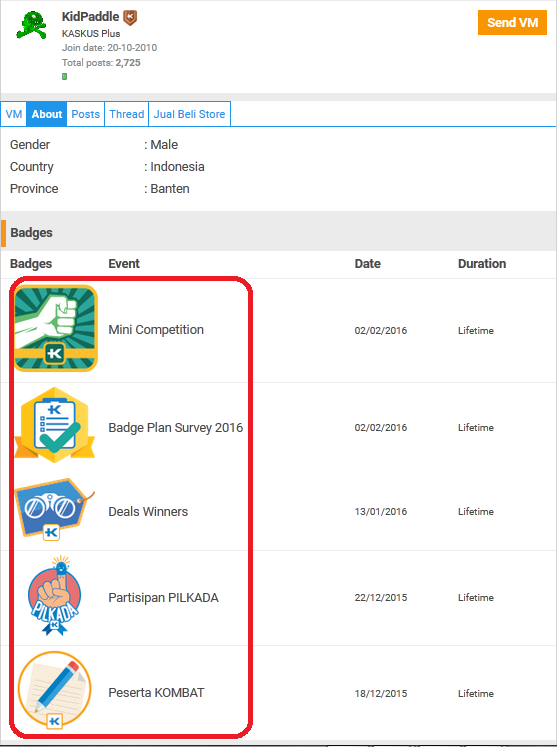Click the Total posts 2,725 text
The image size is (557, 747).
click(x=101, y=62)
